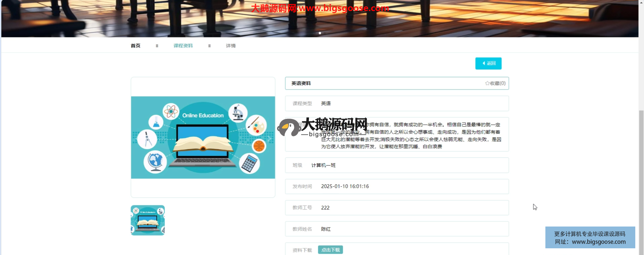This screenshot has width=644, height=255.
Task: Open 课程资料 in the breadcrumb
Action: pyautogui.click(x=183, y=46)
